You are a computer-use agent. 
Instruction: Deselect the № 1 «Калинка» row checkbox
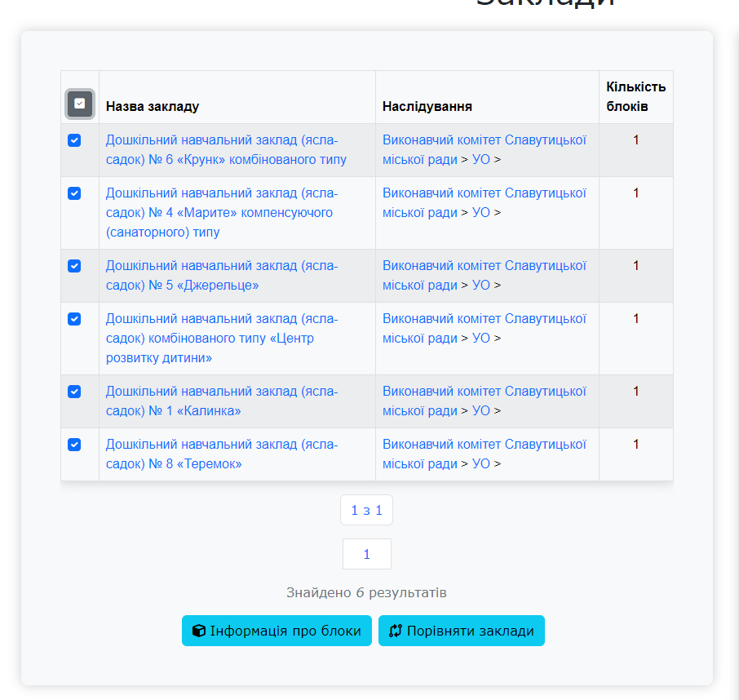[74, 392]
